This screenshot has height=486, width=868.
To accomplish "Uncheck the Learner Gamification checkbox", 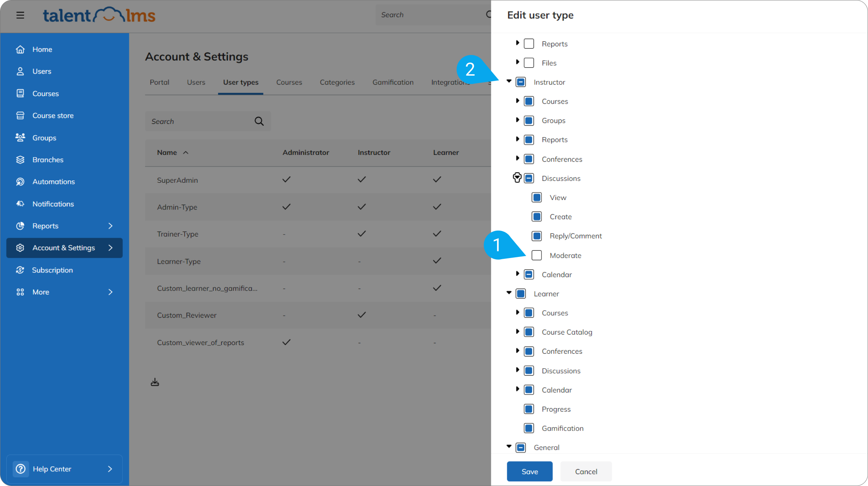I will (x=529, y=428).
